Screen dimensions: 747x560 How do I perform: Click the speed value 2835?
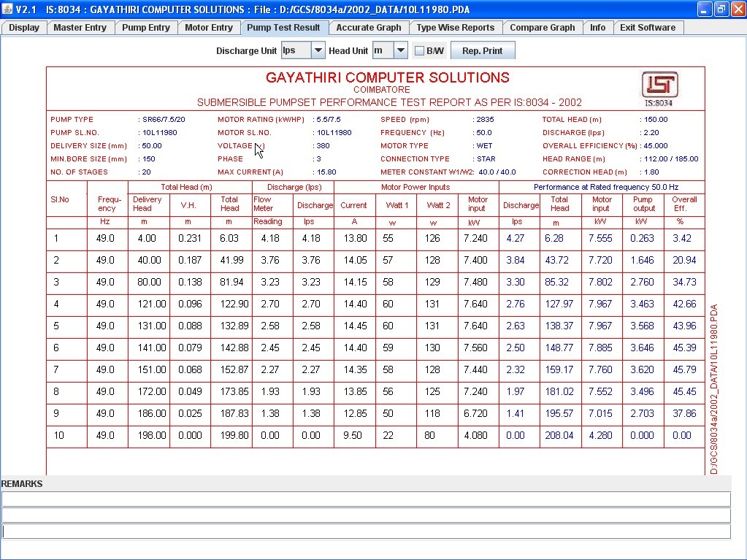(x=485, y=120)
